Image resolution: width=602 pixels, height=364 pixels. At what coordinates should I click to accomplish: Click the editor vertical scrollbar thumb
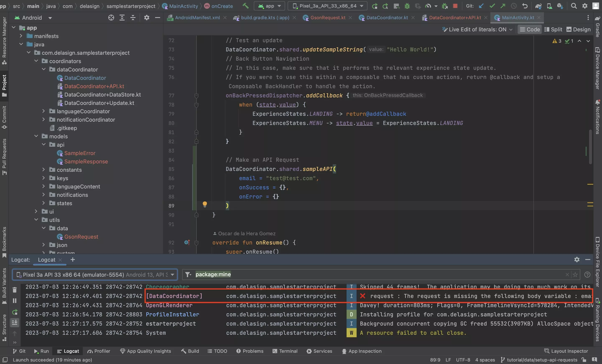tap(590, 146)
